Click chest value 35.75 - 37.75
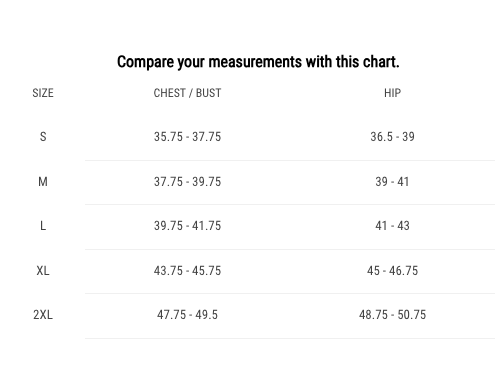The image size is (495, 390). 187,137
